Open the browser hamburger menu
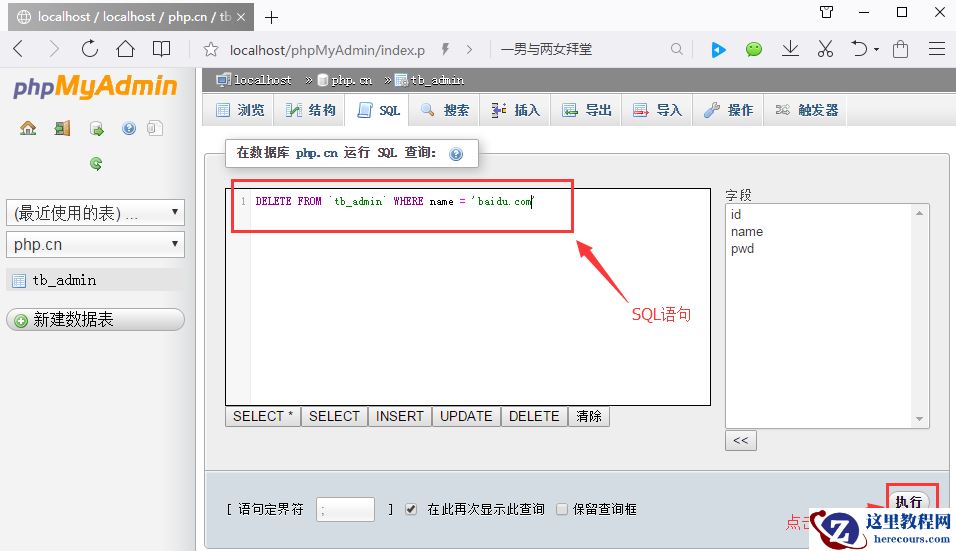Screen dimensions: 956x551 click(x=936, y=49)
